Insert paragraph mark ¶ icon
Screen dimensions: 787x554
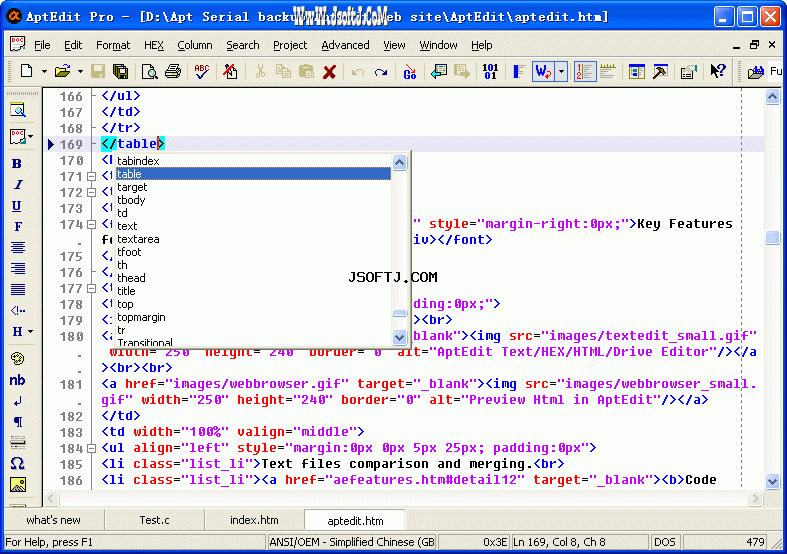coord(18,422)
